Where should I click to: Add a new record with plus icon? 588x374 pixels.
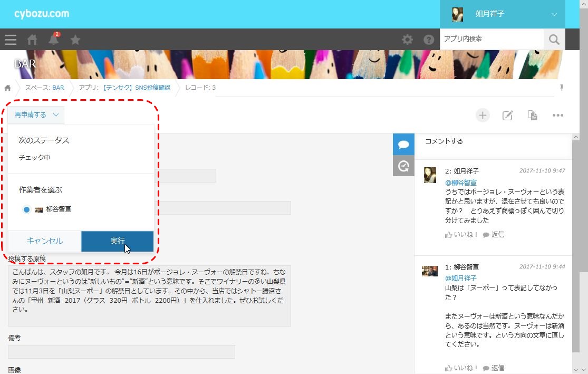tap(483, 115)
